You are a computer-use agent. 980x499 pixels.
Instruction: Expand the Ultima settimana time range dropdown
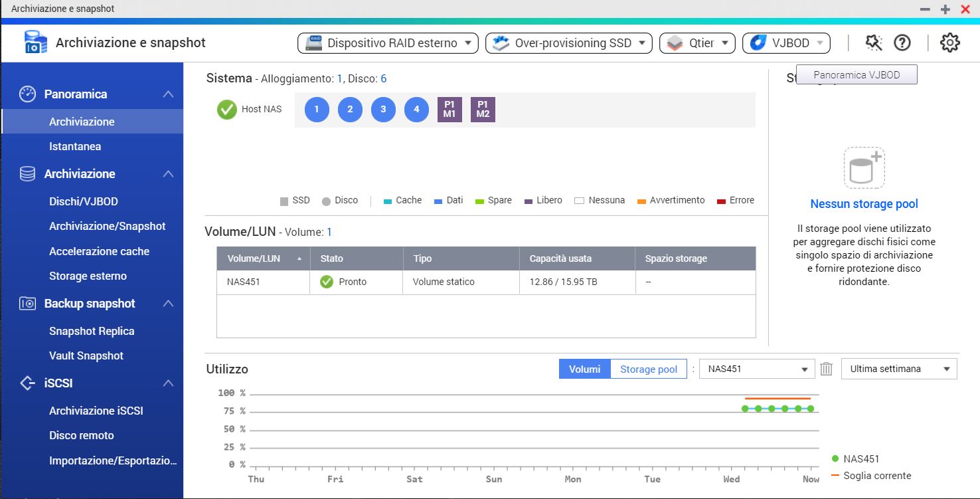click(x=898, y=369)
